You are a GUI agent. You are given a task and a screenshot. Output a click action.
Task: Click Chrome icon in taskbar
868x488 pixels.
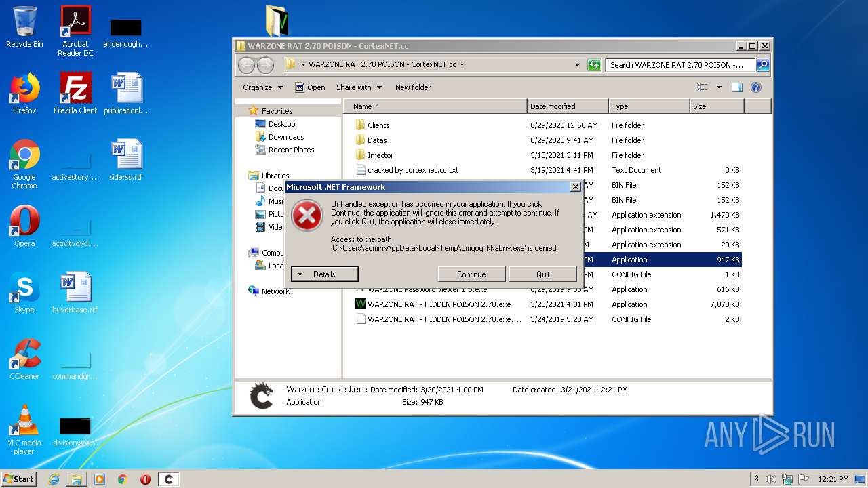click(123, 479)
